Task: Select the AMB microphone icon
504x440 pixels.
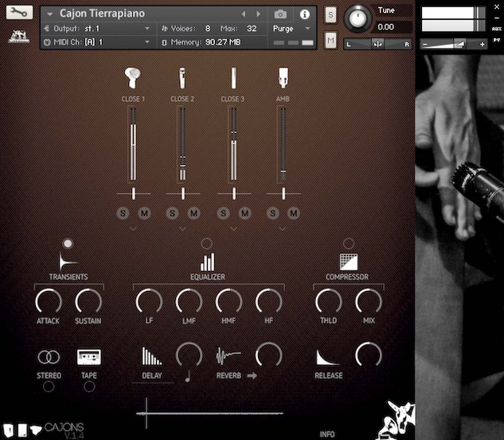Action: (282, 77)
